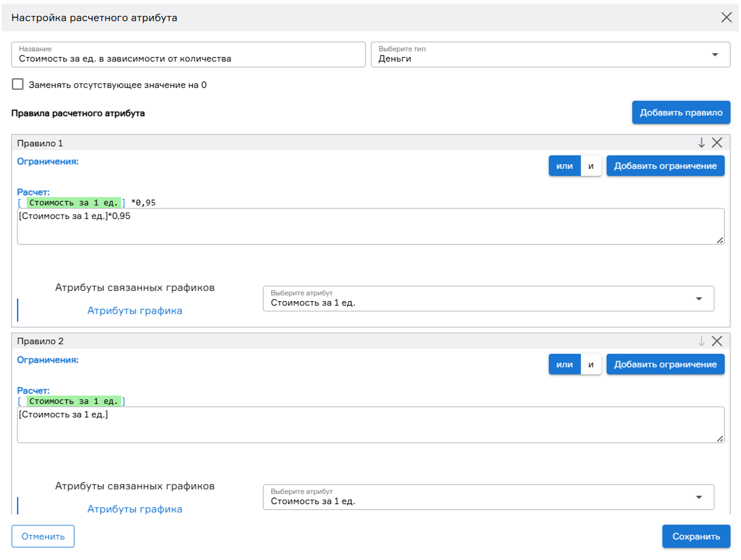Click the down arrow icon in Правило 2 header
The image size is (741, 560).
(x=701, y=341)
